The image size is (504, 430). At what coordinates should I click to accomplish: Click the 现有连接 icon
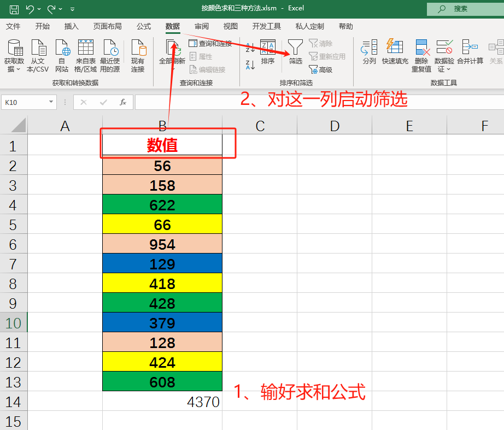138,56
